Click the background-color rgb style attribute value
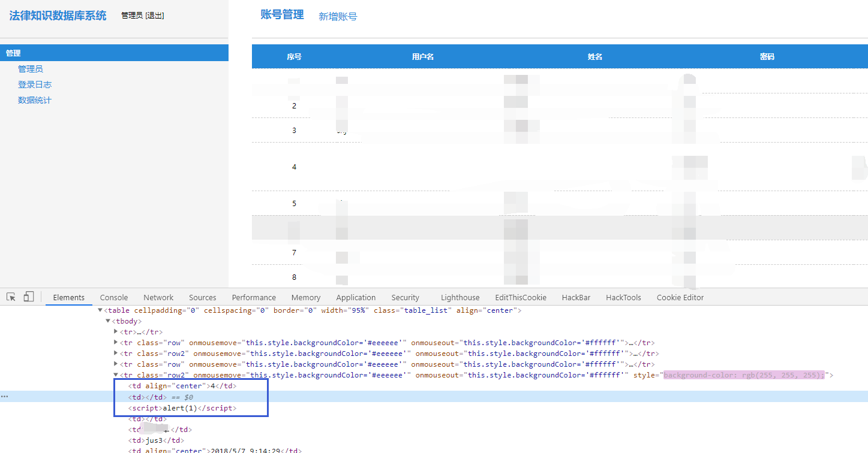This screenshot has height=453, width=868. 744,375
